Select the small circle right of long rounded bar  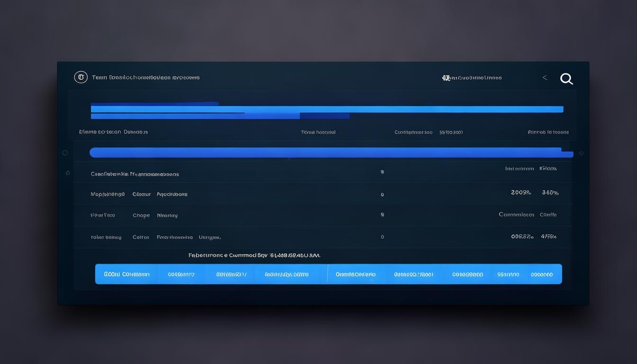(x=581, y=153)
